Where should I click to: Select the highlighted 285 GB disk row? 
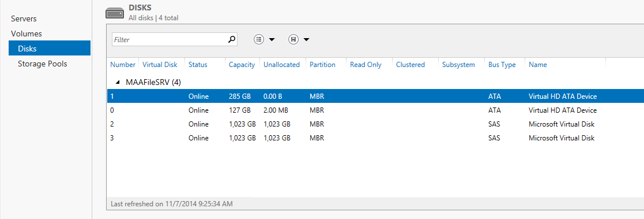click(375, 96)
